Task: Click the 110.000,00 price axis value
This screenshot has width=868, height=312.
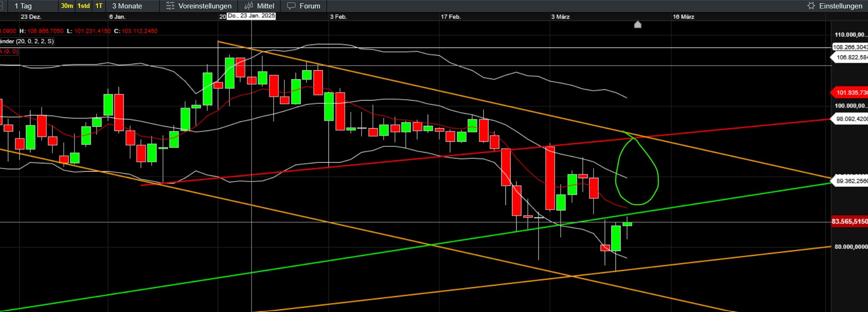Action: pos(851,35)
